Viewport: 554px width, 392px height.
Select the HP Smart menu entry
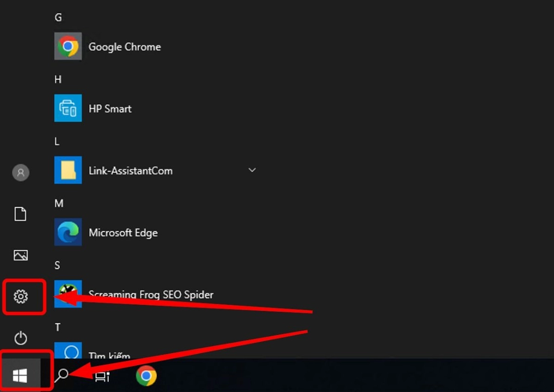click(110, 108)
